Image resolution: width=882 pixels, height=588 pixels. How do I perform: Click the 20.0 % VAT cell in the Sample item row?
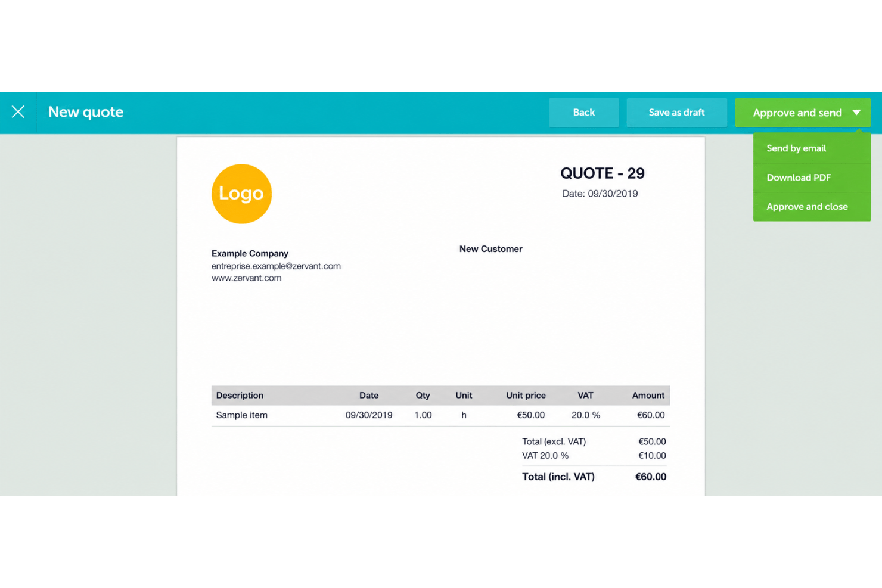click(x=586, y=415)
